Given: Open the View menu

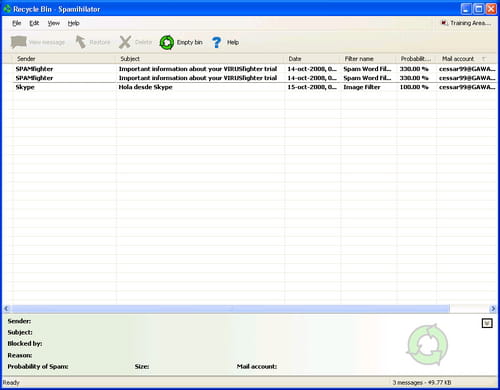Looking at the screenshot, I should (54, 23).
